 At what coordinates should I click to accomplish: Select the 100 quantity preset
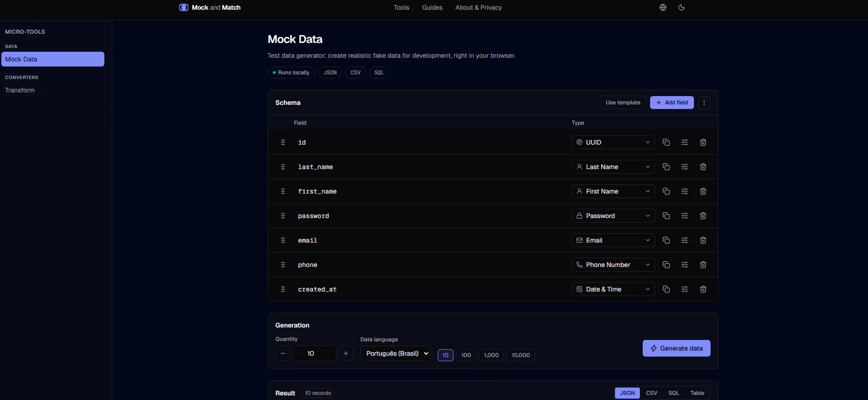466,355
